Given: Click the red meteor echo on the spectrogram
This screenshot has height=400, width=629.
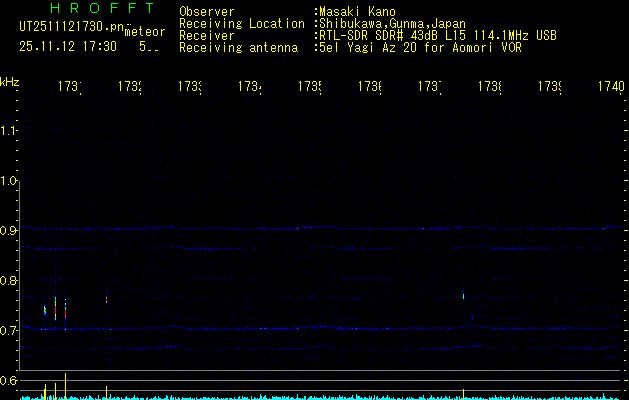Looking at the screenshot, I should [107, 297].
